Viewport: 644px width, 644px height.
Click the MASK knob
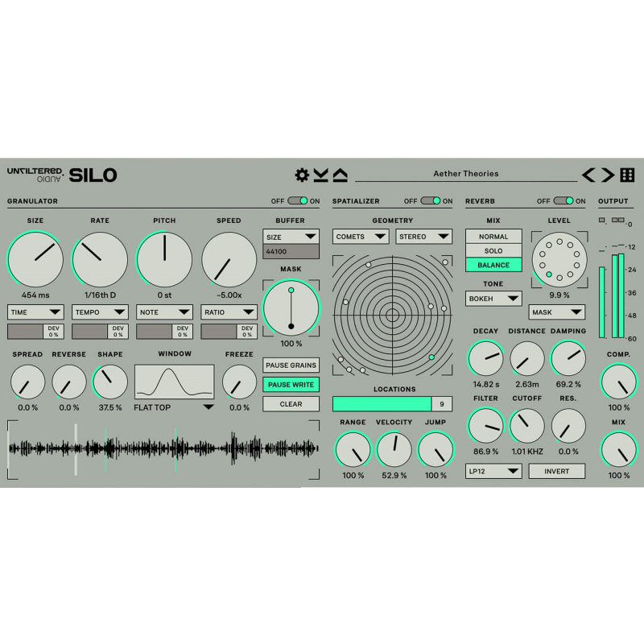(x=291, y=308)
